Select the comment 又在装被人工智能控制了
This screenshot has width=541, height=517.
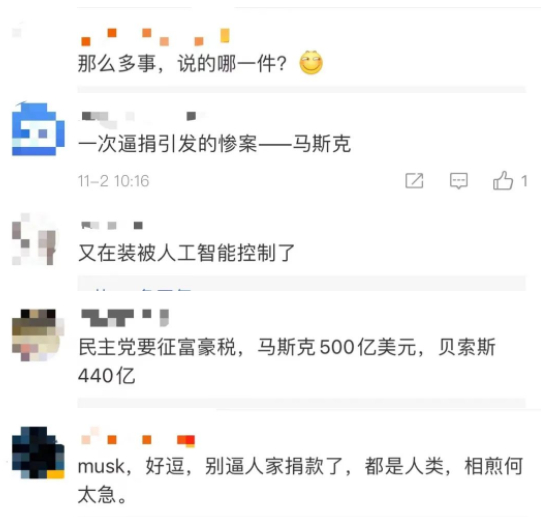tap(186, 253)
